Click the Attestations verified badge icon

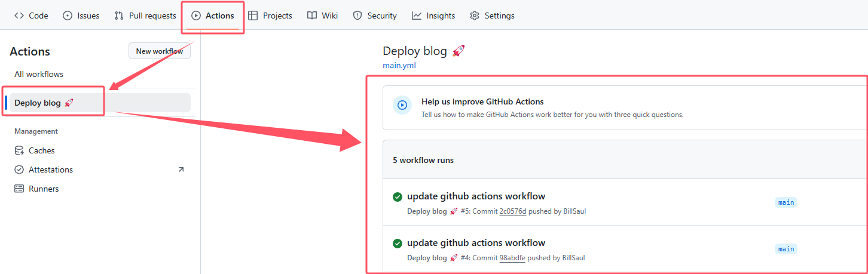pyautogui.click(x=19, y=170)
